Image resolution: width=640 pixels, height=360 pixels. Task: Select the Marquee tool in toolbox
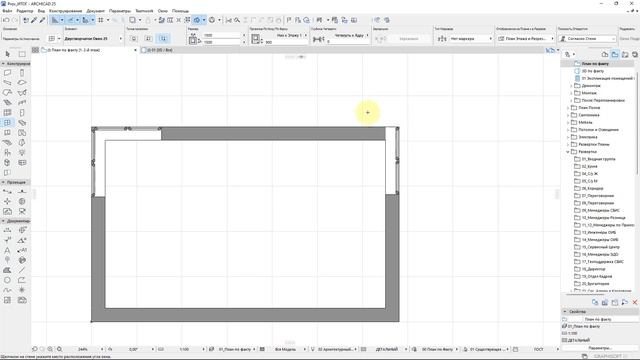[x=22, y=54]
